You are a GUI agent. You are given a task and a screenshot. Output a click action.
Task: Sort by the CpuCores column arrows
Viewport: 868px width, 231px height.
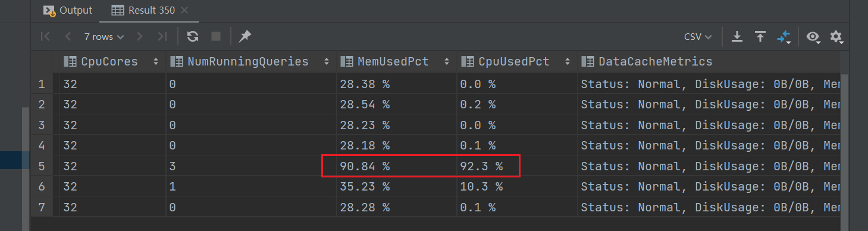(156, 61)
